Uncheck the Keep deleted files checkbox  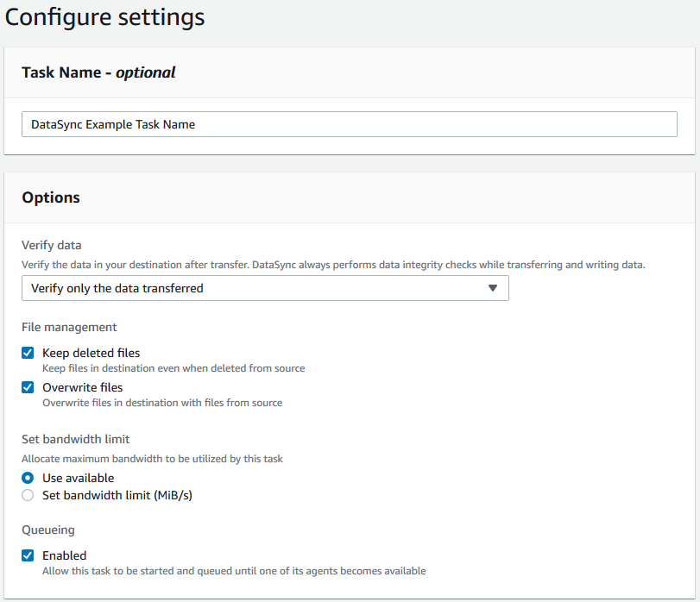pos(27,353)
